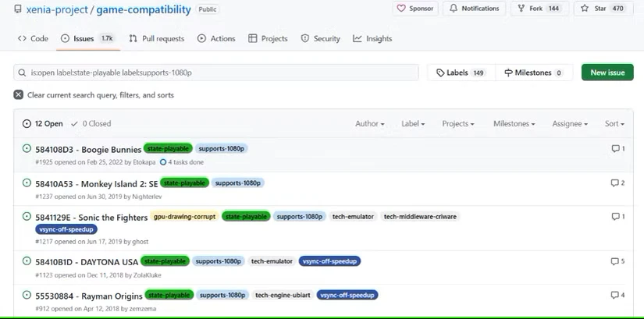Open the Milestones 0 page
The height and width of the screenshot is (319, 644).
coord(533,73)
